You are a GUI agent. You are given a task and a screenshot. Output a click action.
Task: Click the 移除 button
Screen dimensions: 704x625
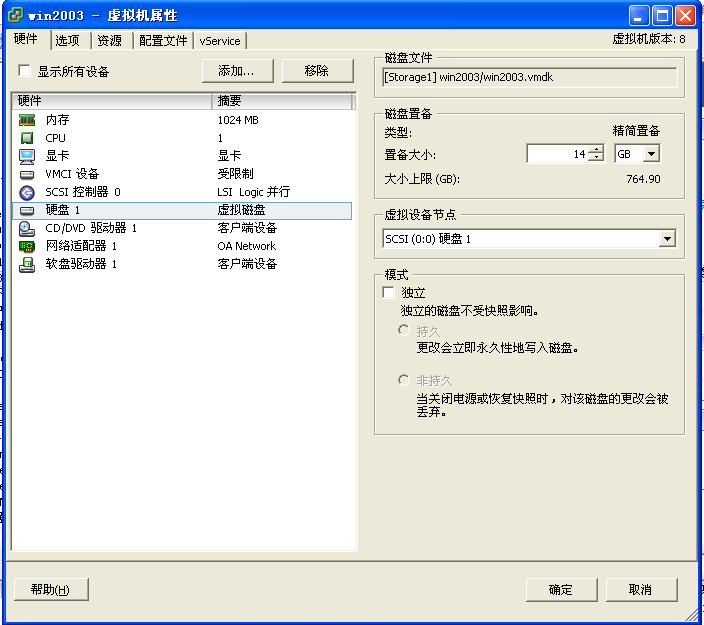[x=317, y=70]
